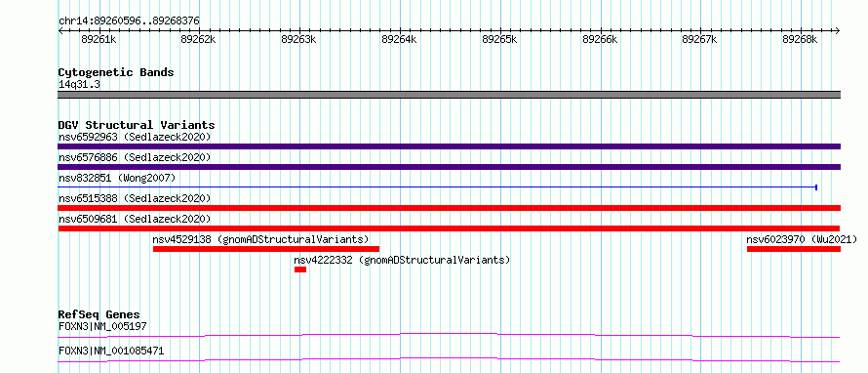Click the nsv6592963 purple variant bar

point(449,146)
